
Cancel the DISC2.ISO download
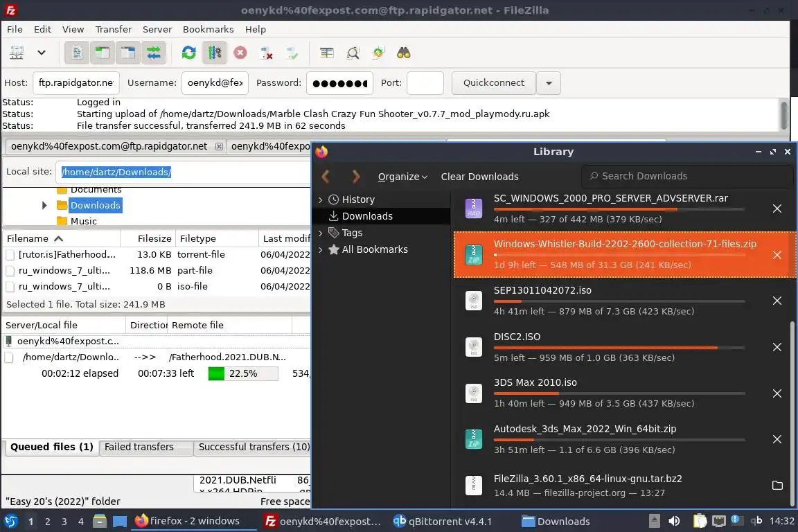[x=777, y=347]
